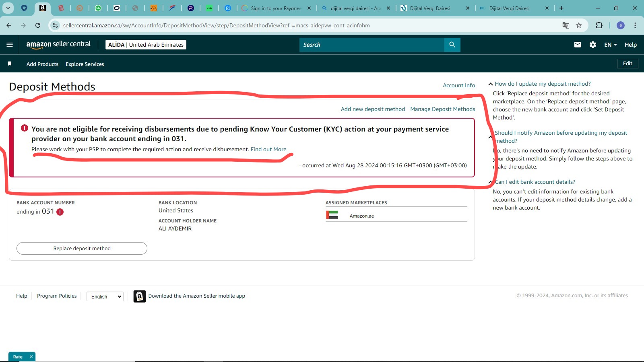This screenshot has width=644, height=362.
Task: Select the bank location United States text
Action: [176, 210]
